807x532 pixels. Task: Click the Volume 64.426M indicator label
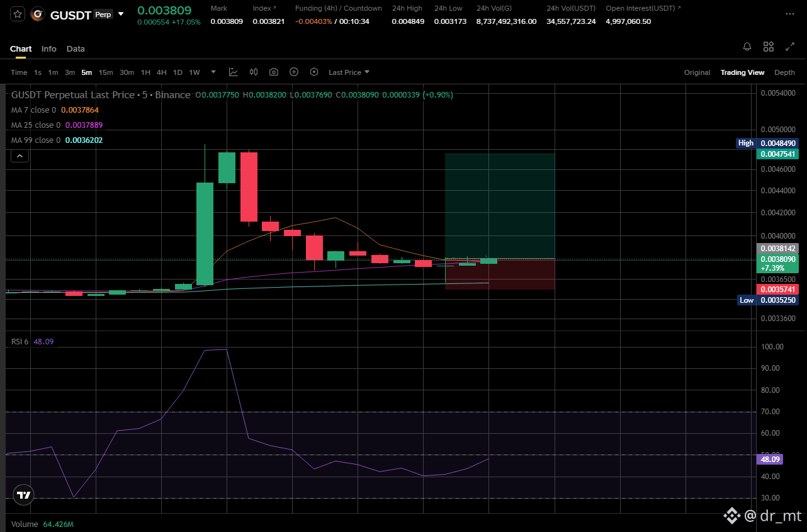coord(42,524)
